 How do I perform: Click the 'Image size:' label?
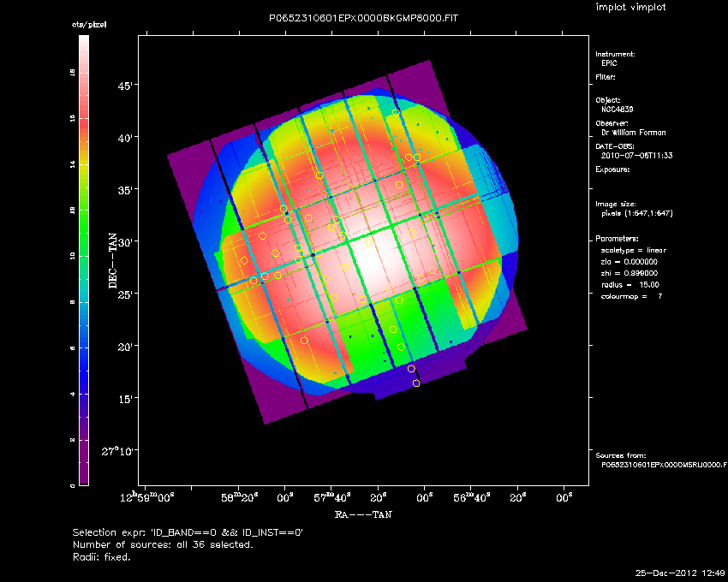point(616,205)
